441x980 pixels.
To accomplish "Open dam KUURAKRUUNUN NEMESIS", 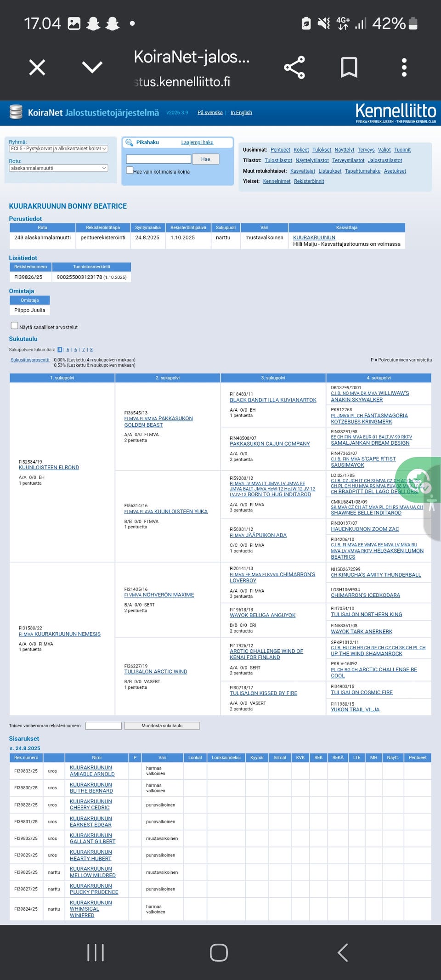I will tap(60, 634).
